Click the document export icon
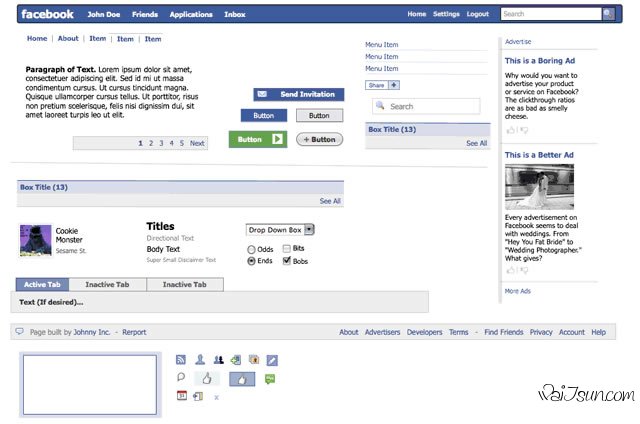Image resolution: width=640 pixels, height=424 pixels. click(x=198, y=396)
